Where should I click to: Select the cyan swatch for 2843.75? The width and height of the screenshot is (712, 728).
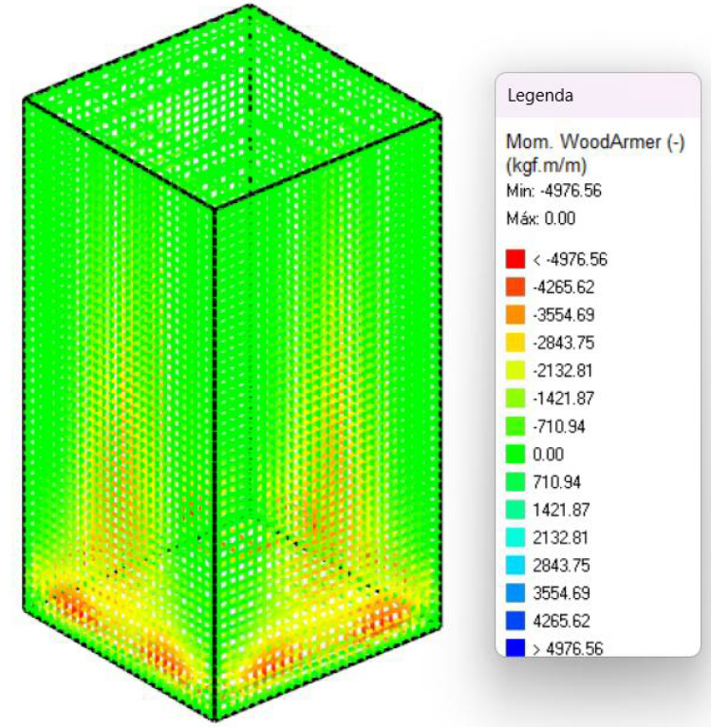coord(515,565)
